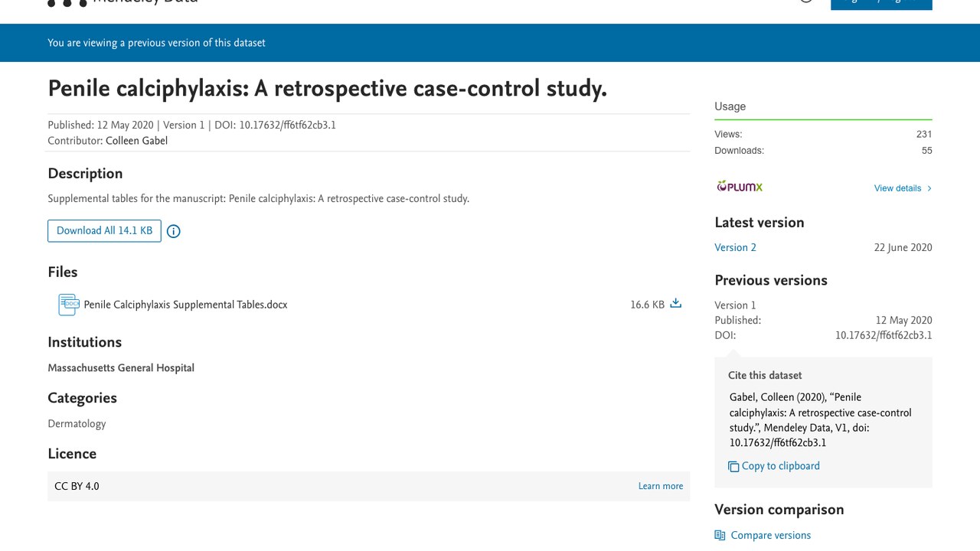This screenshot has height=551, width=980.
Task: Select the published date and DOI line under title
Action: 191,126
